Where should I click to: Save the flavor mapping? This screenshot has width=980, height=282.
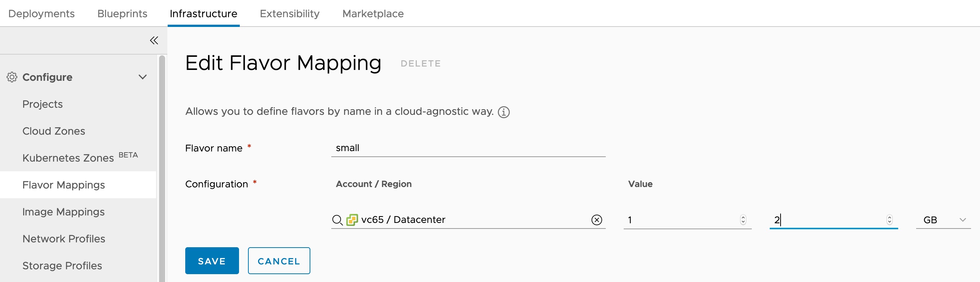click(x=211, y=261)
